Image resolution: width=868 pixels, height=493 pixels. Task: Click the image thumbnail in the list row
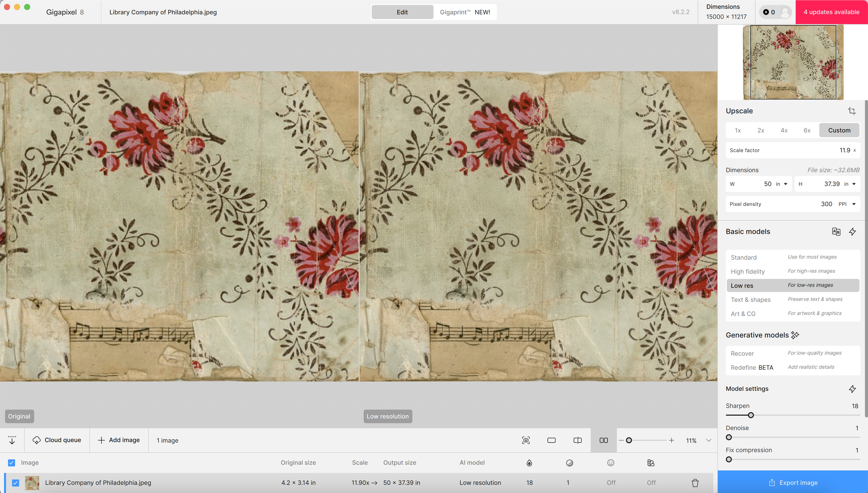point(32,483)
